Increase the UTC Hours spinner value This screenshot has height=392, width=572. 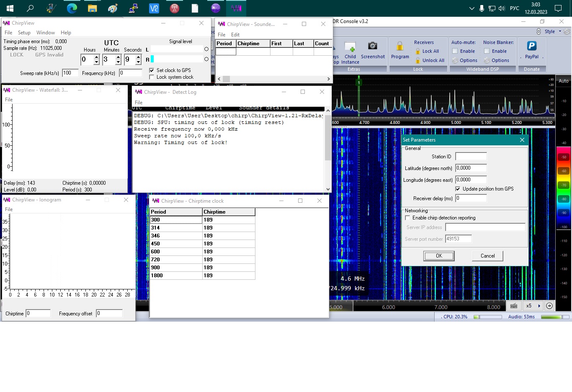pos(96,57)
